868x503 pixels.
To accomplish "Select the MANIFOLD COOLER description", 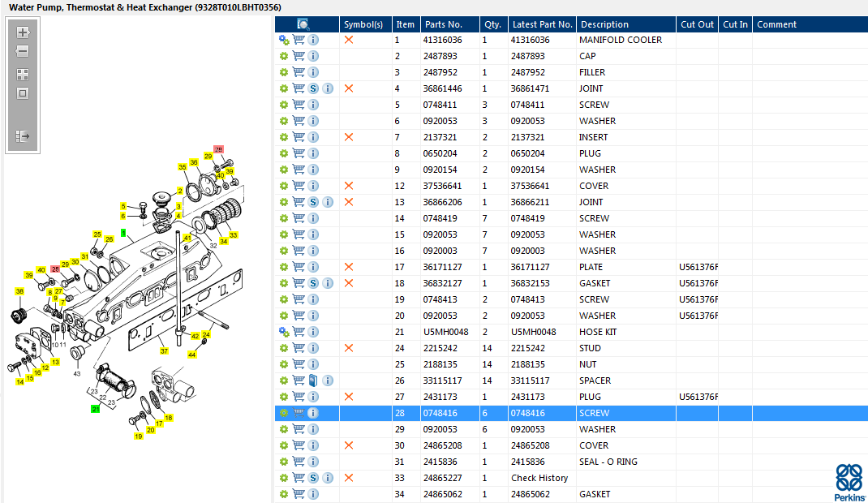I will (621, 40).
